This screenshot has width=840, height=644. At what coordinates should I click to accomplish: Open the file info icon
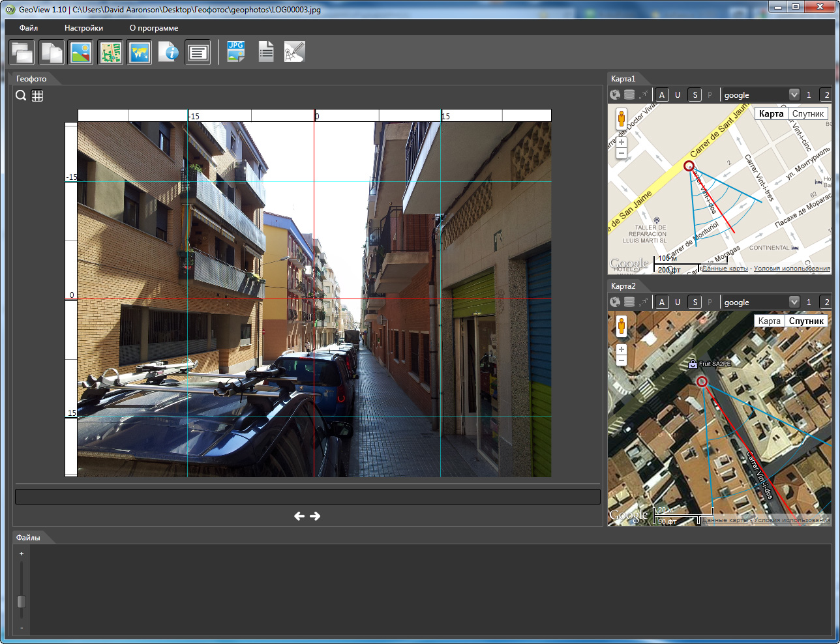[x=168, y=52]
